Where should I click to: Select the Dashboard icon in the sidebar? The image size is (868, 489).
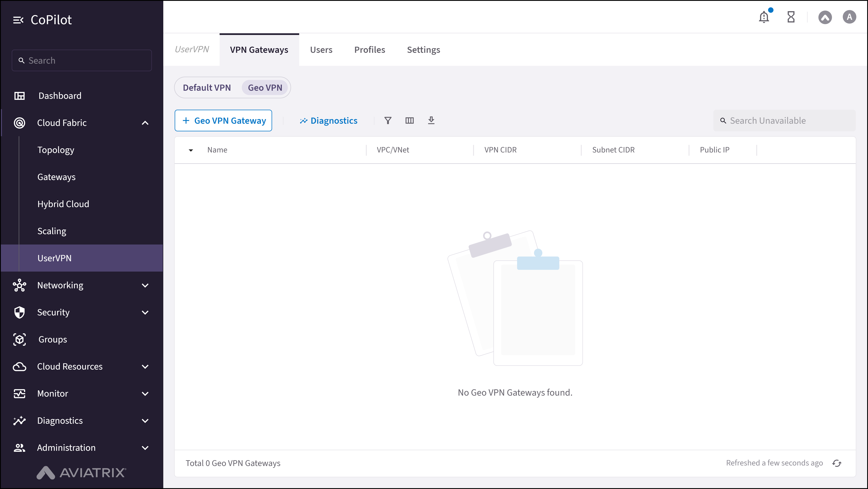tap(20, 96)
